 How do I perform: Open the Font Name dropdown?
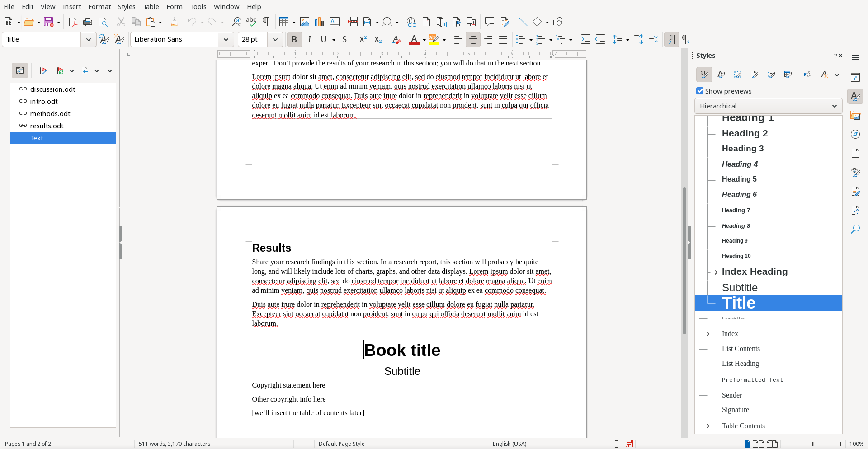click(226, 39)
